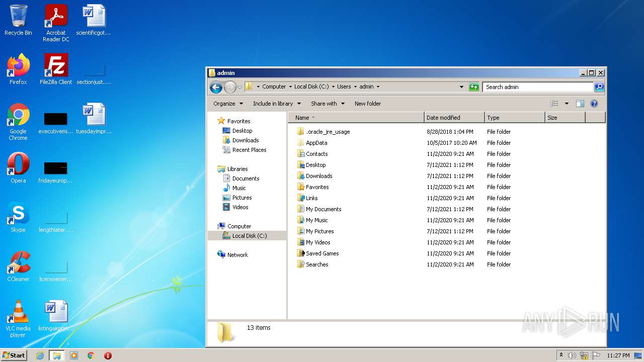Expand dropdown arrow after admin breadcrumb

pyautogui.click(x=378, y=86)
